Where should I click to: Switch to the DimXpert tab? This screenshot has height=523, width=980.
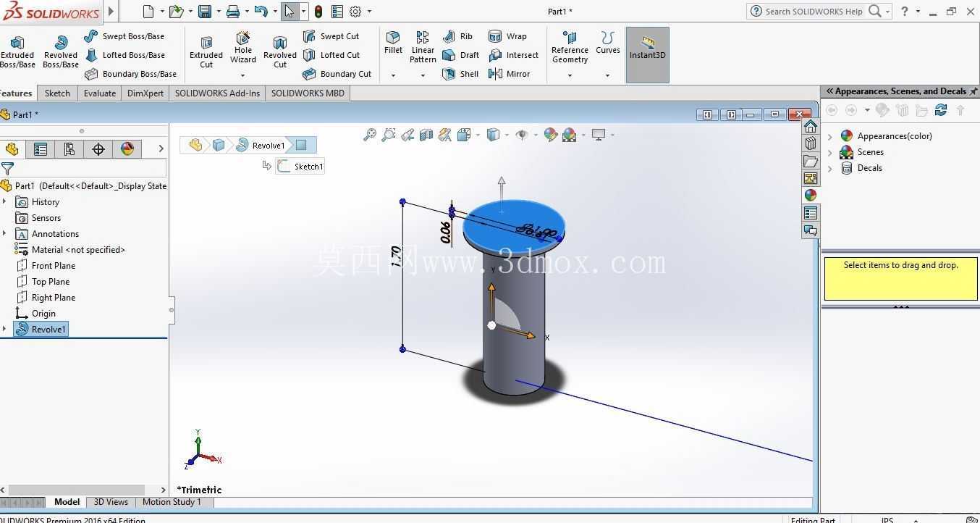pyautogui.click(x=145, y=93)
